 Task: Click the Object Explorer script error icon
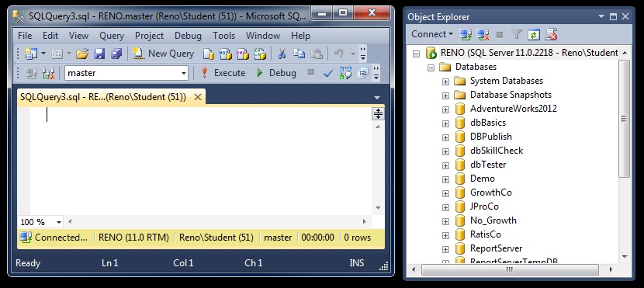point(551,34)
